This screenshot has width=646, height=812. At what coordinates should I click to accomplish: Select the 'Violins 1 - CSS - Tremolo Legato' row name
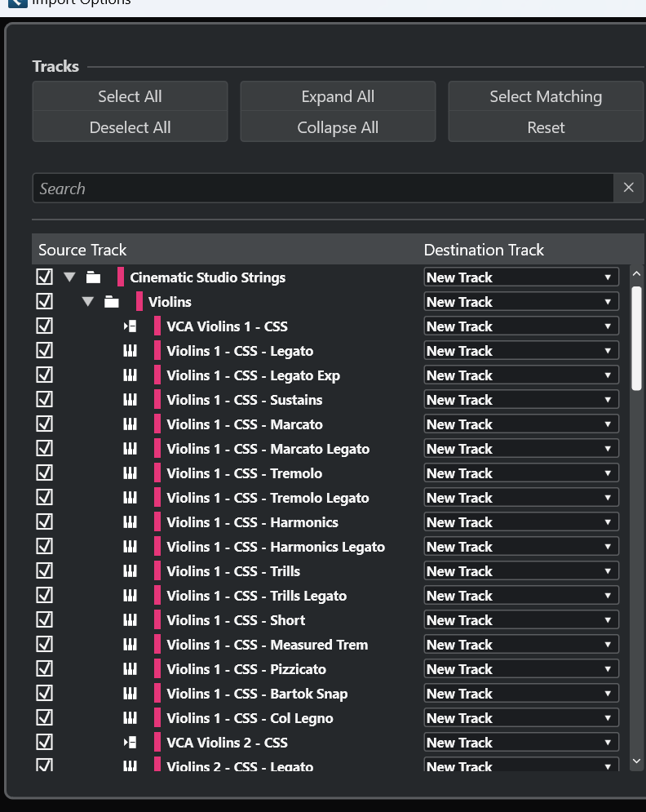pyautogui.click(x=268, y=498)
